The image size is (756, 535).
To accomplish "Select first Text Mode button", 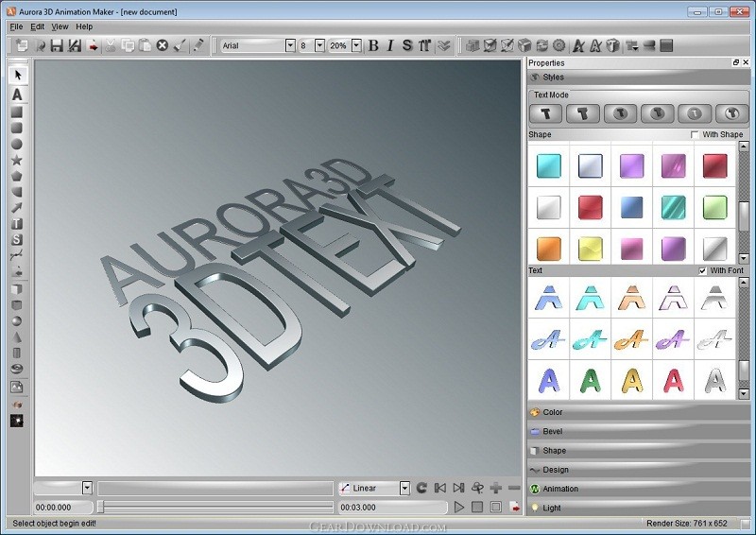I will pyautogui.click(x=546, y=113).
